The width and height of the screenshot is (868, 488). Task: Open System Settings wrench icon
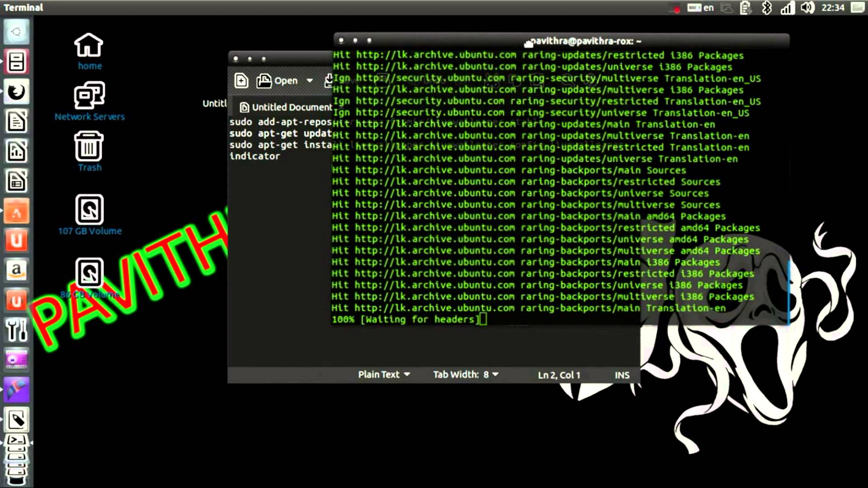tap(16, 330)
